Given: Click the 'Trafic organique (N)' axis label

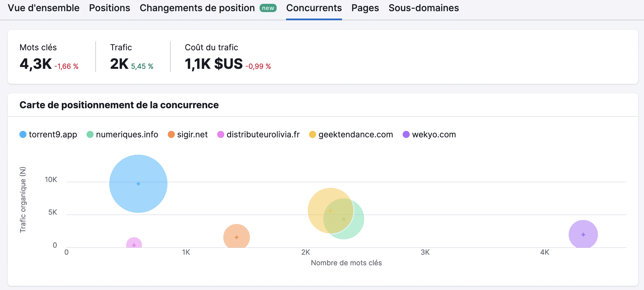Looking at the screenshot, I should pyautogui.click(x=23, y=200).
